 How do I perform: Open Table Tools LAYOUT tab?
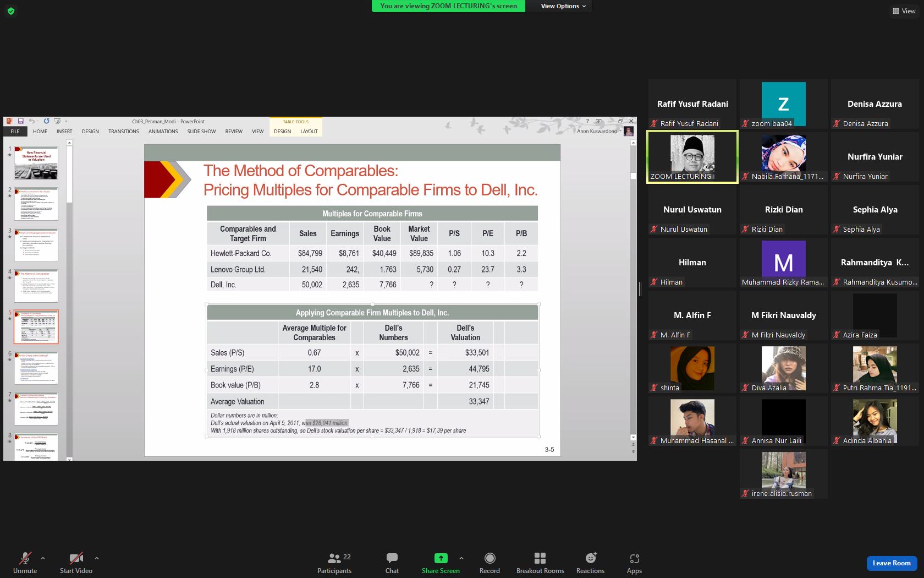pos(309,132)
